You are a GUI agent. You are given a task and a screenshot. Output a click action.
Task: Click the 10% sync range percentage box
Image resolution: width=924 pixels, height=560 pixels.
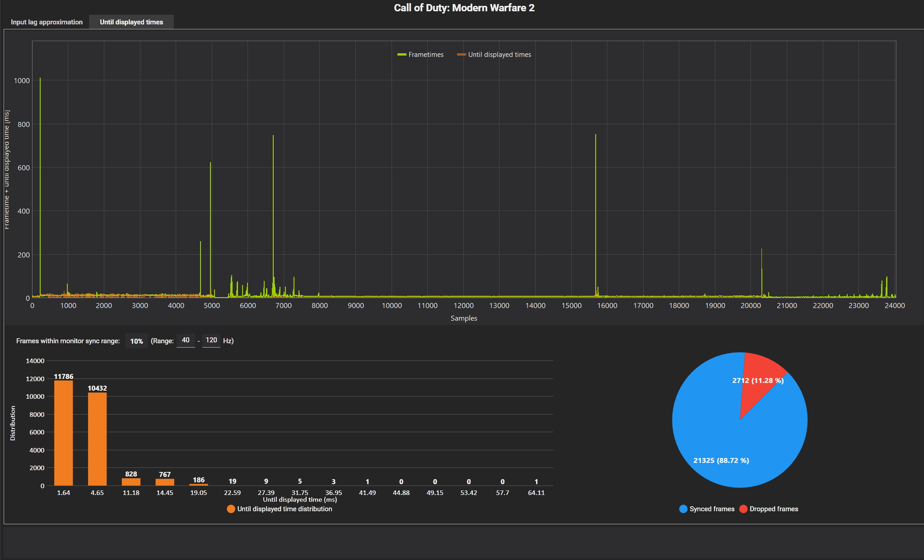point(136,341)
